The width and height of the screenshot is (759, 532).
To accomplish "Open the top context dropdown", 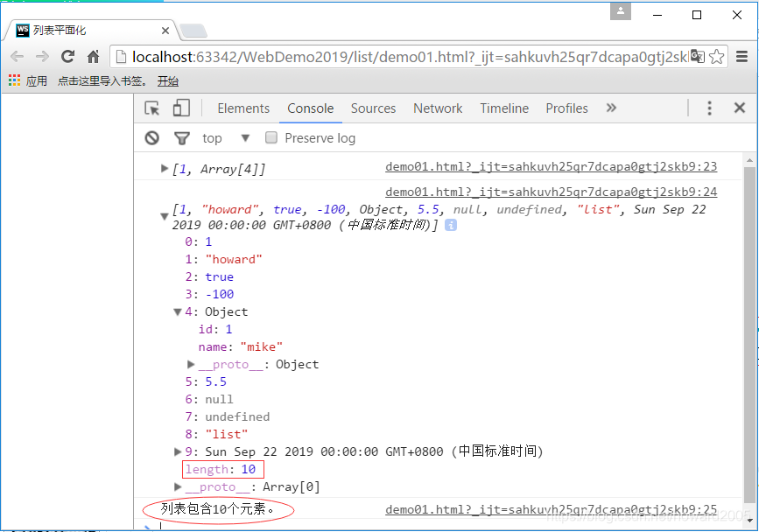I will coord(226,138).
